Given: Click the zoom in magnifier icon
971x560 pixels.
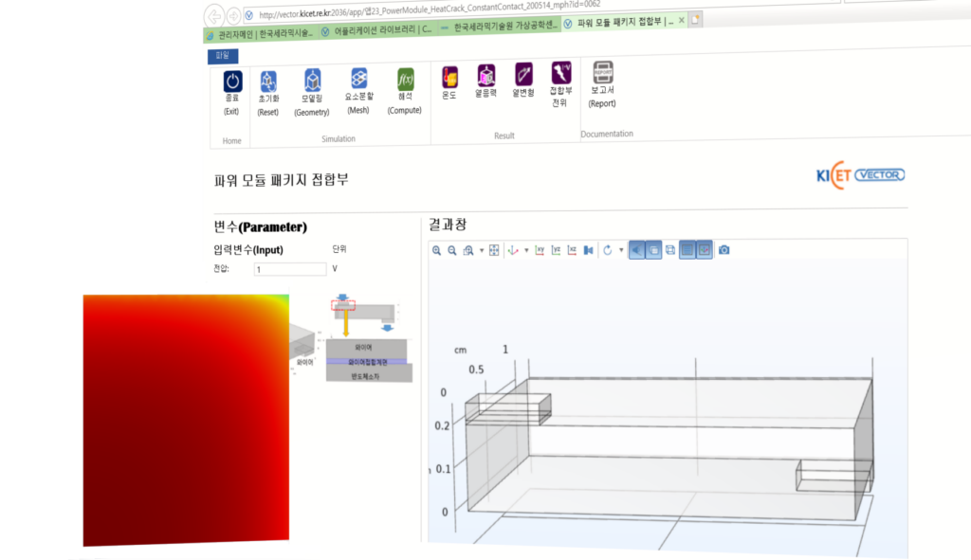Looking at the screenshot, I should coord(437,250).
